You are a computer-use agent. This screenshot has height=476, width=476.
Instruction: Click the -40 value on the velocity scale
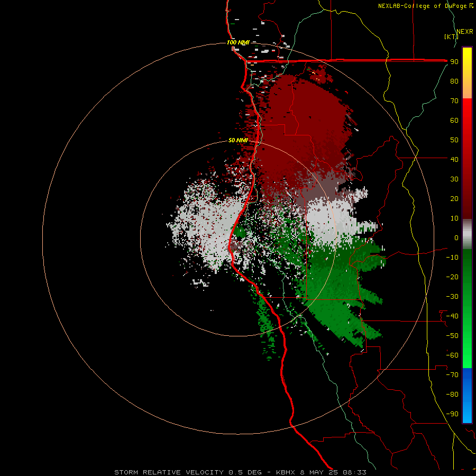coord(452,316)
